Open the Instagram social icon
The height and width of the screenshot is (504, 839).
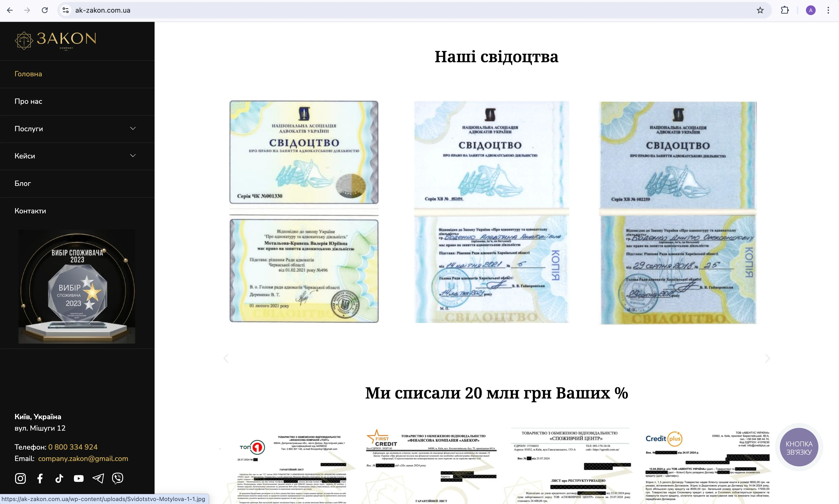pyautogui.click(x=20, y=478)
